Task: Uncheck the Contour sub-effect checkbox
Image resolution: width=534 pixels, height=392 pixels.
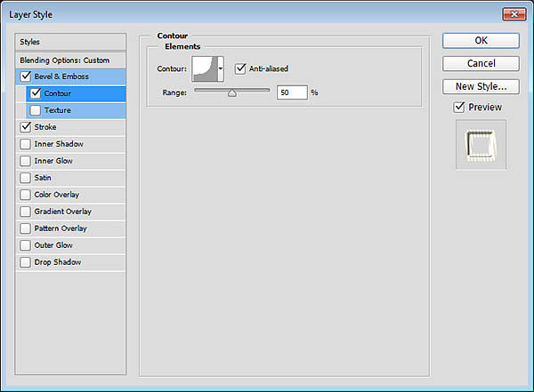Action: (36, 93)
